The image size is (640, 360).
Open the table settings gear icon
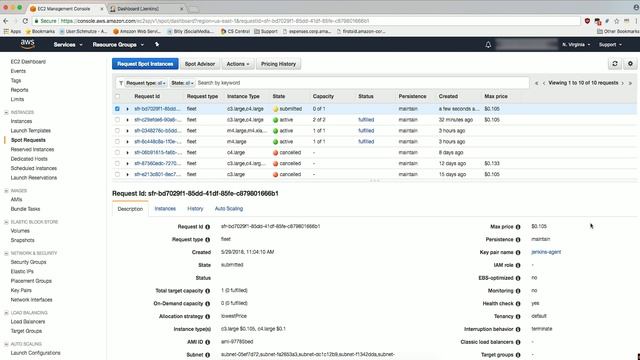[x=630, y=64]
